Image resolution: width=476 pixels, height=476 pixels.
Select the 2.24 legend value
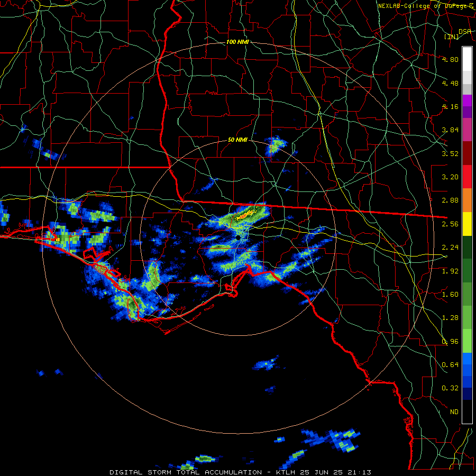[450, 248]
